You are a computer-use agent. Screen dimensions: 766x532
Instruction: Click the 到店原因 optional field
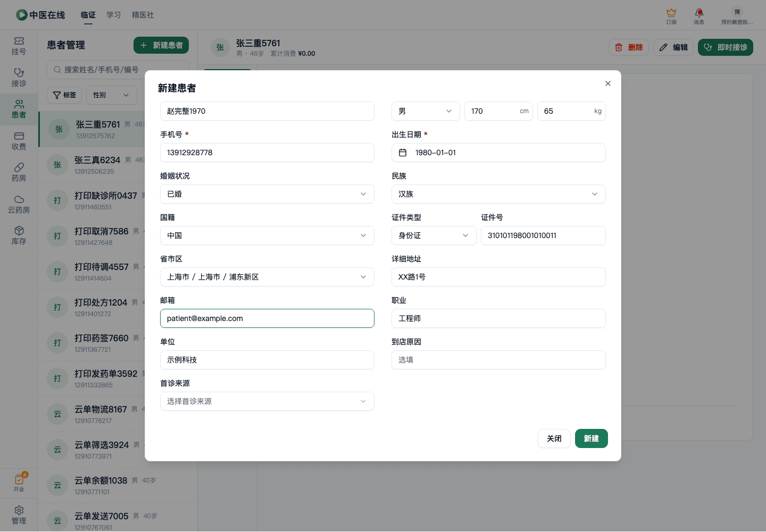498,360
